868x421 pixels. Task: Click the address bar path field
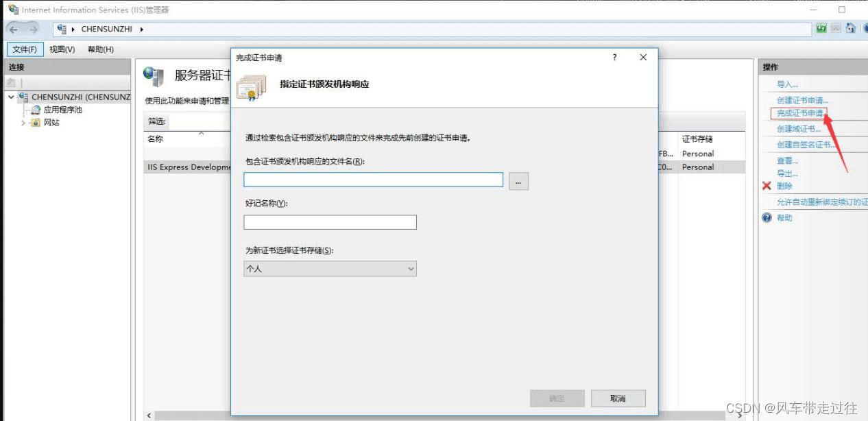click(432, 29)
